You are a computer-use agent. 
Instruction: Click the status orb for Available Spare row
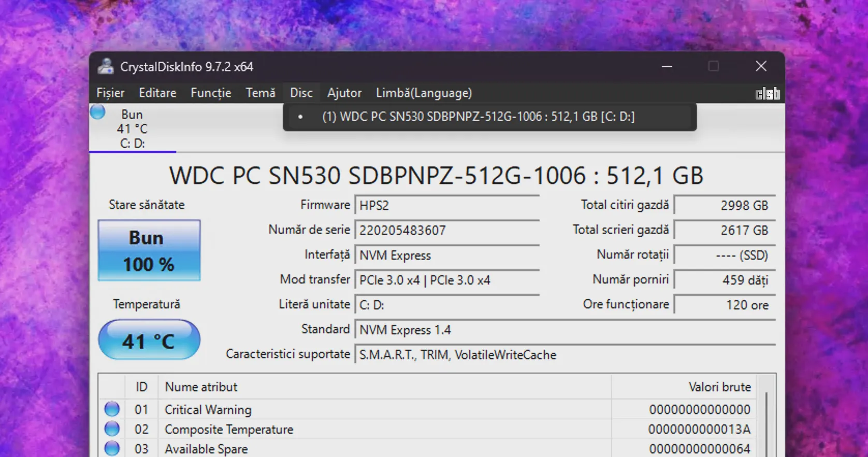point(112,449)
